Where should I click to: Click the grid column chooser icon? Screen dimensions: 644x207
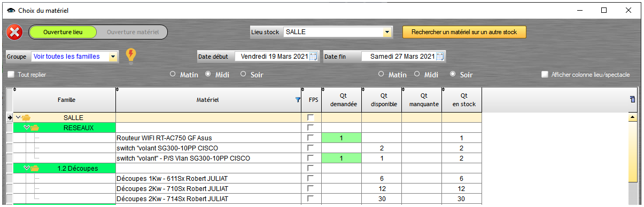pos(632,99)
